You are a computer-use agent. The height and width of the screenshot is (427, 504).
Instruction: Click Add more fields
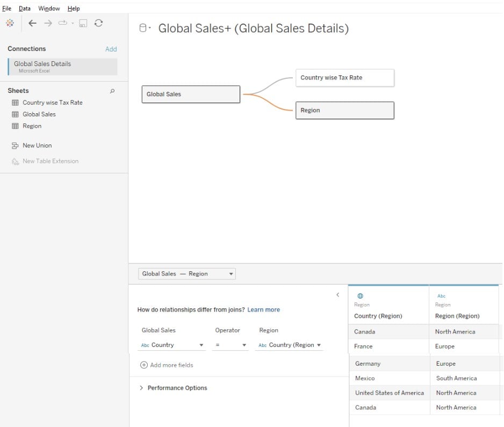pyautogui.click(x=171, y=365)
